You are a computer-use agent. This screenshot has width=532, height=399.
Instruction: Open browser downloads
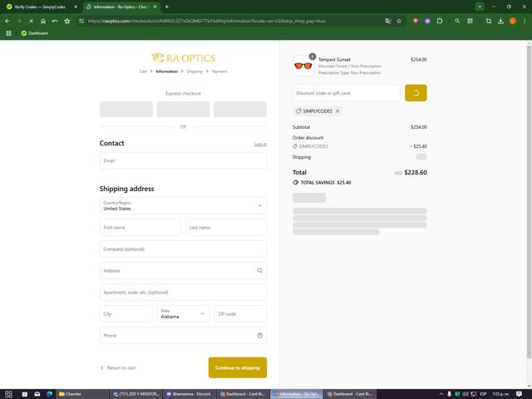(x=500, y=21)
